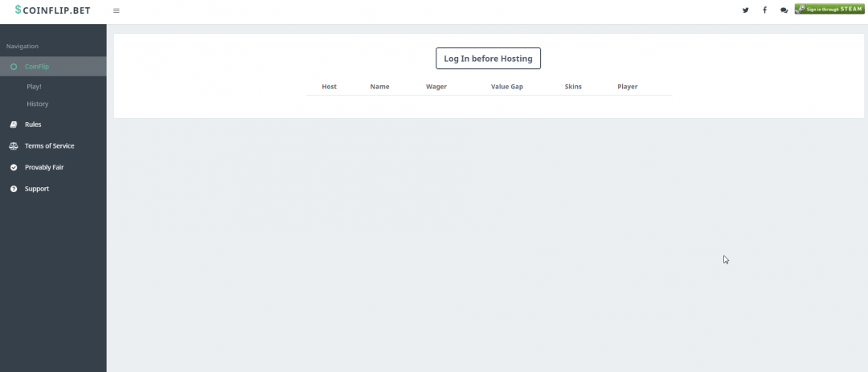Image resolution: width=868 pixels, height=372 pixels.
Task: Select the Skins column header
Action: (573, 86)
